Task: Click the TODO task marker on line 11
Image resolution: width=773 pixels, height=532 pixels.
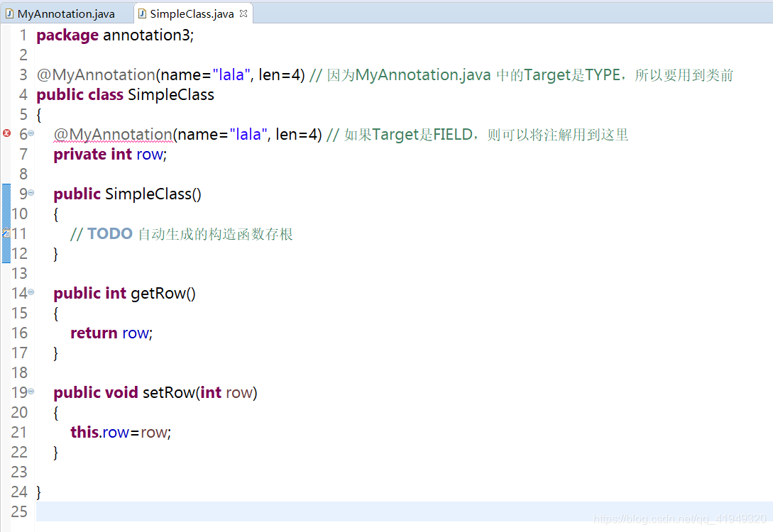Action: point(6,233)
